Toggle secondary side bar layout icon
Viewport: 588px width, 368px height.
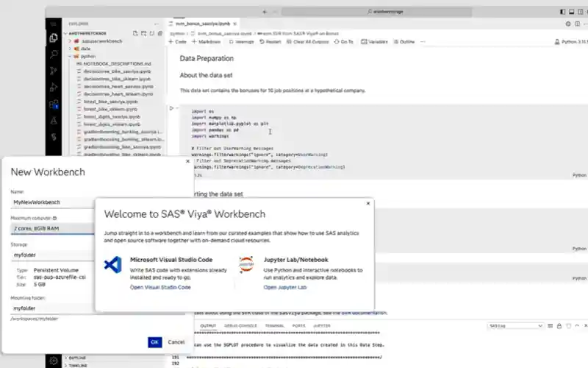pos(580,12)
